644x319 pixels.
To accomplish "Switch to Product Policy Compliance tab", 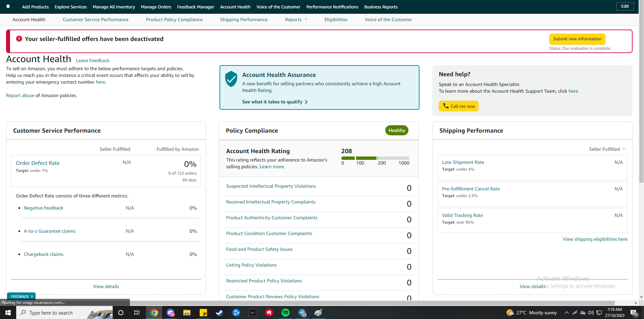I will (x=174, y=19).
